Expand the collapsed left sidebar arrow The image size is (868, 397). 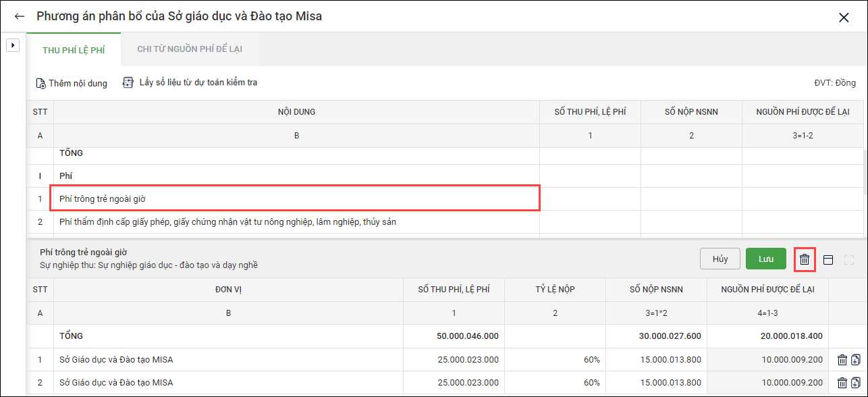(12, 45)
